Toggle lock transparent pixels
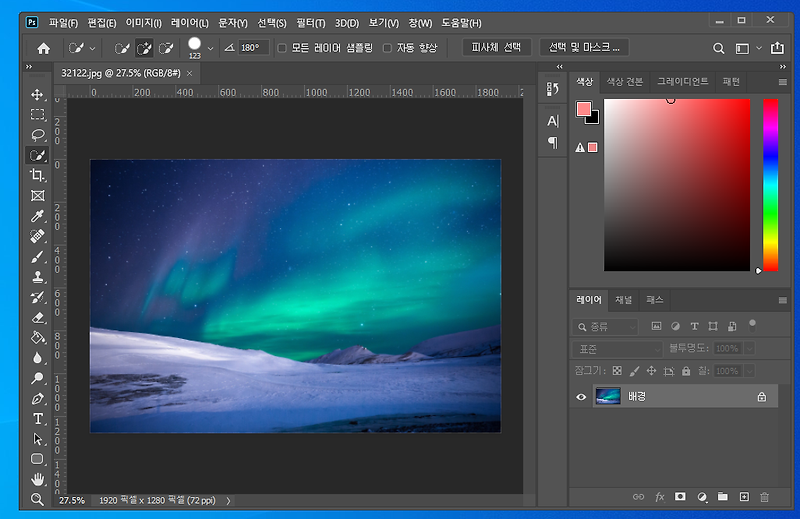 pyautogui.click(x=617, y=371)
